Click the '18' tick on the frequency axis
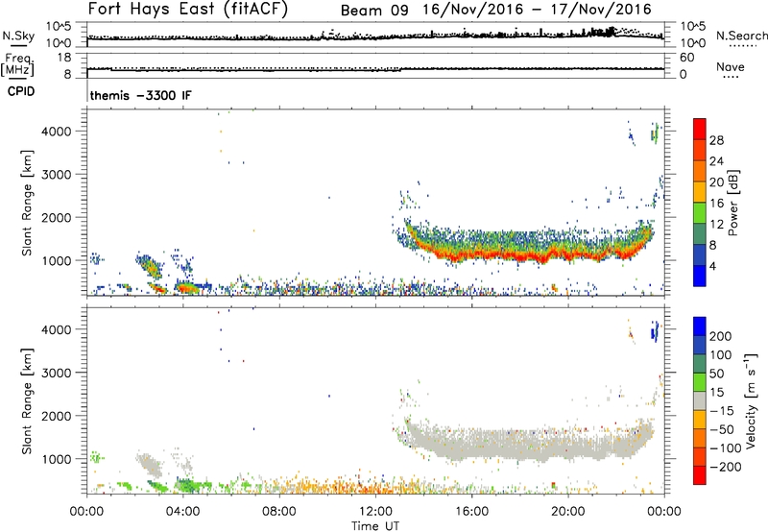The height and width of the screenshot is (532, 768). coord(64,58)
